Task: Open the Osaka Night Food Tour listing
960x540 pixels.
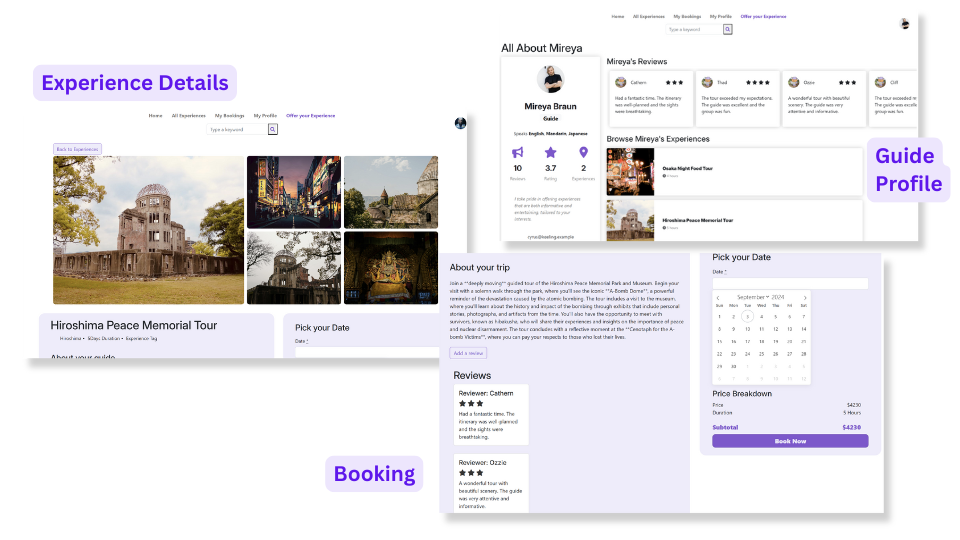Action: 734,172
